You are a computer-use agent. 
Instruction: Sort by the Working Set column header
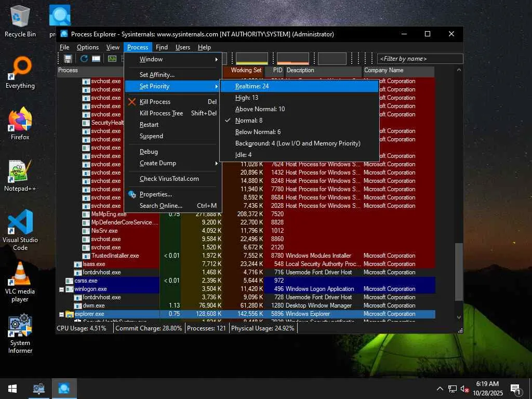pyautogui.click(x=244, y=70)
